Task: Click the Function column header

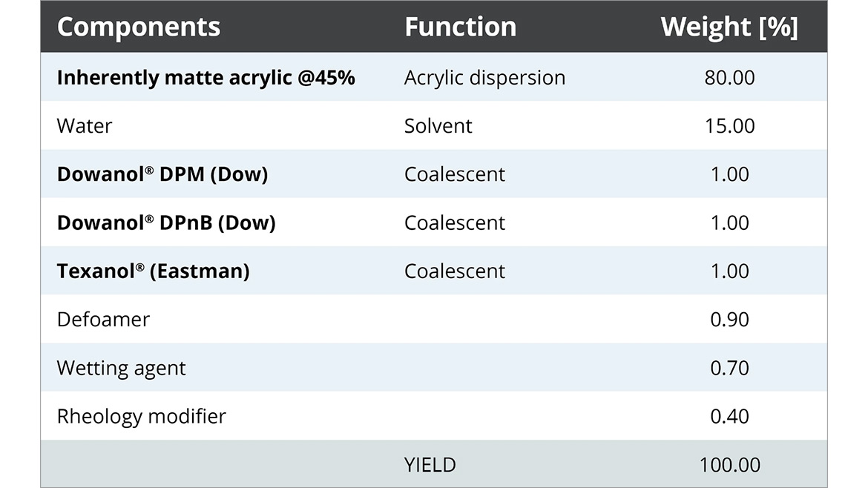Action: tap(460, 27)
